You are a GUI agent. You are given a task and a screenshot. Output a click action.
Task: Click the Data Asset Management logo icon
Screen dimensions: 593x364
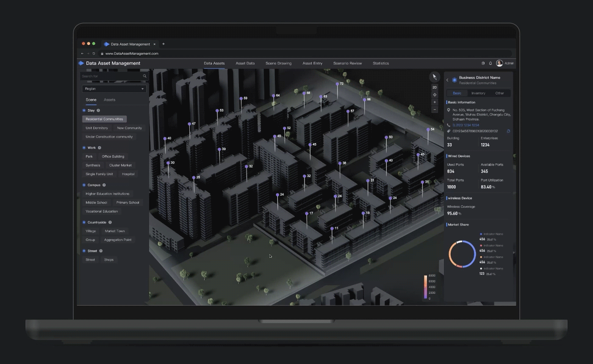[x=81, y=63]
